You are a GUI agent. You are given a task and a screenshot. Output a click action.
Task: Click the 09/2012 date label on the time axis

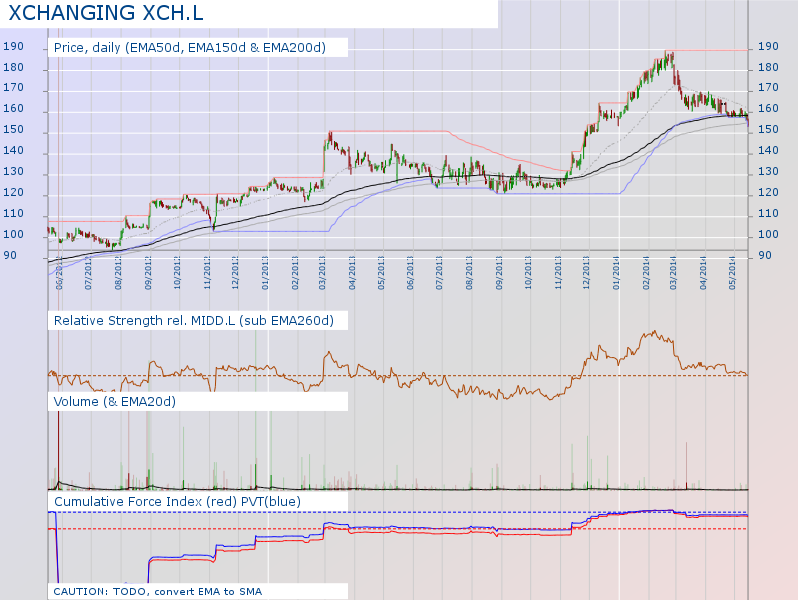148,273
